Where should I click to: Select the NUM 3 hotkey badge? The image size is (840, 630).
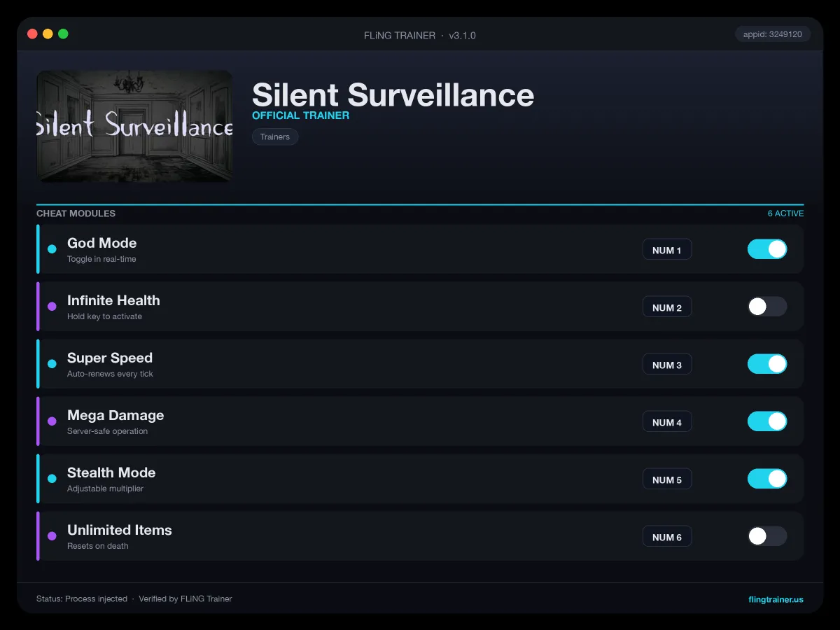pos(667,365)
